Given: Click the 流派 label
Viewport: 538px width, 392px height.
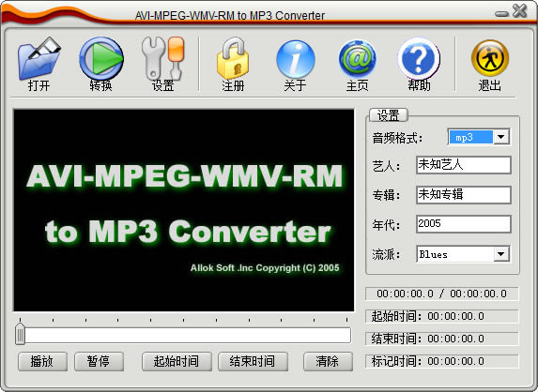Looking at the screenshot, I should click(386, 255).
